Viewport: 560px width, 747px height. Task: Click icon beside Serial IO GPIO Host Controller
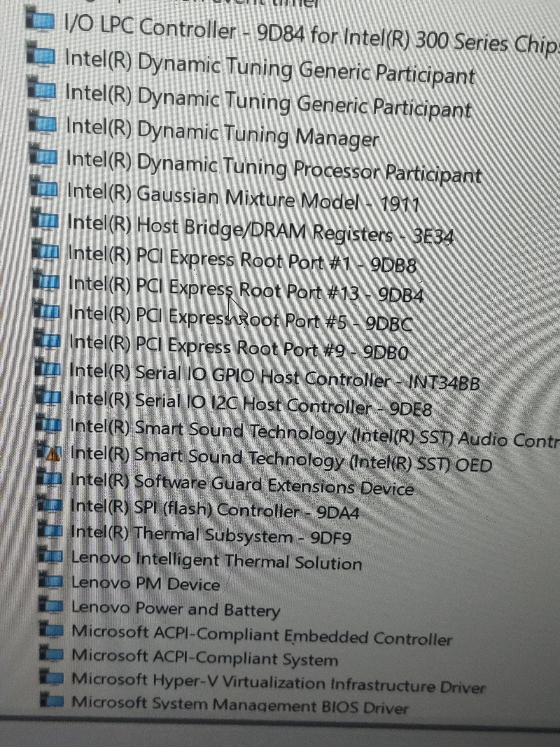(48, 367)
